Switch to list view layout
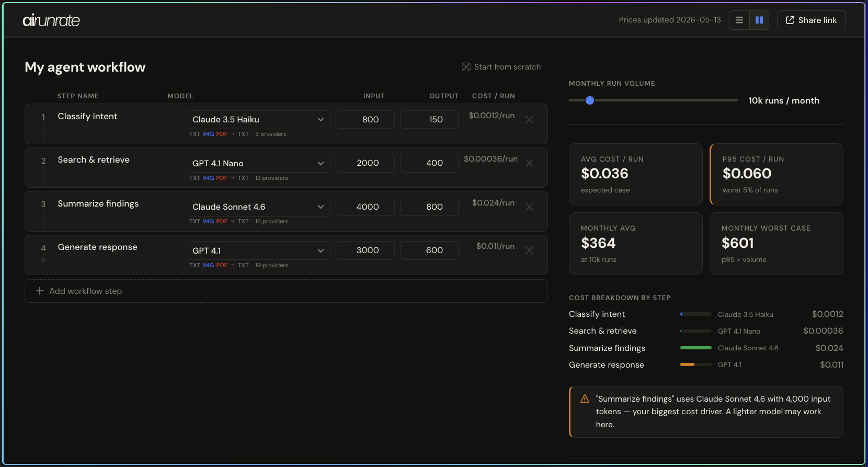 [739, 20]
